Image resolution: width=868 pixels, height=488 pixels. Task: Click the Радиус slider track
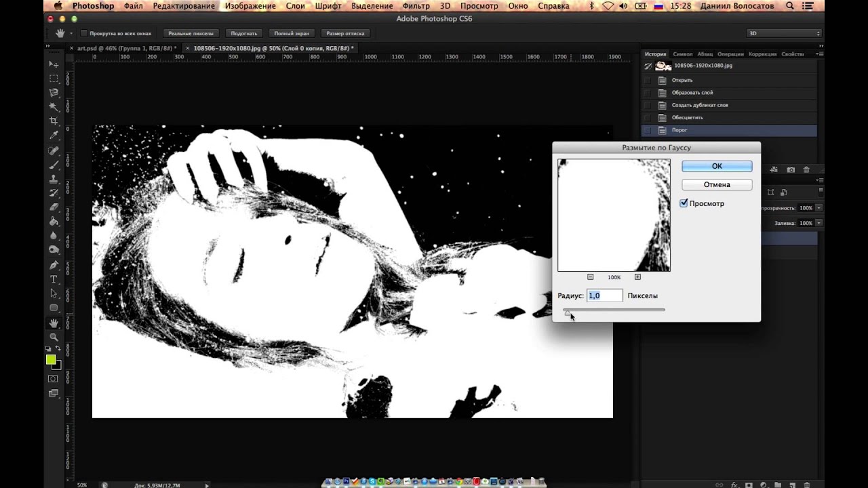(614, 310)
